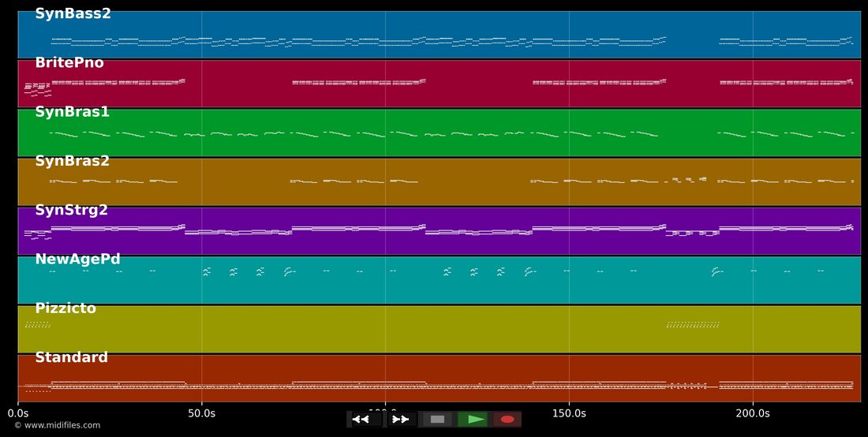The width and height of the screenshot is (868, 437).
Task: Click the red record button
Action: click(507, 420)
